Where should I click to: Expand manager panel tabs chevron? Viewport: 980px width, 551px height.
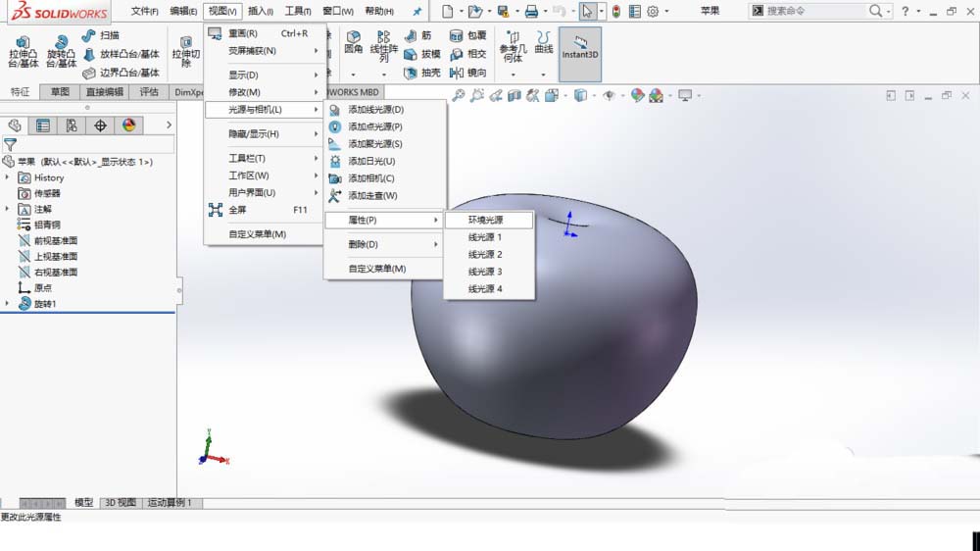click(169, 125)
